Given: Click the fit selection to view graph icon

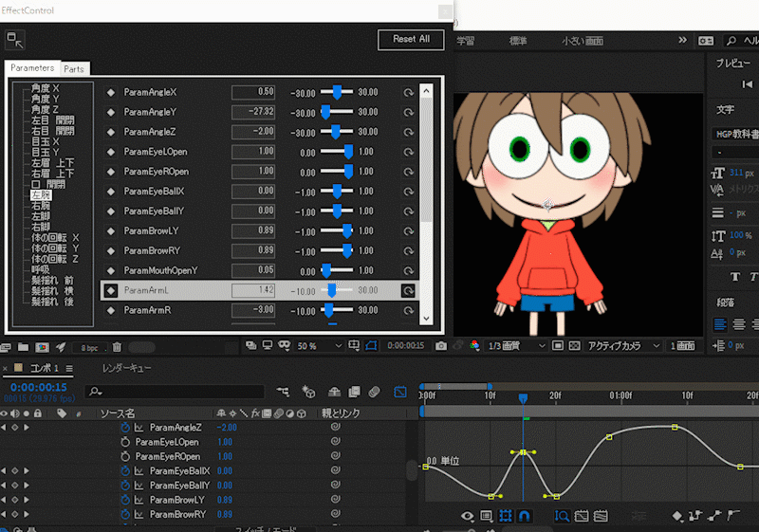Looking at the screenshot, I should pyautogui.click(x=582, y=516).
